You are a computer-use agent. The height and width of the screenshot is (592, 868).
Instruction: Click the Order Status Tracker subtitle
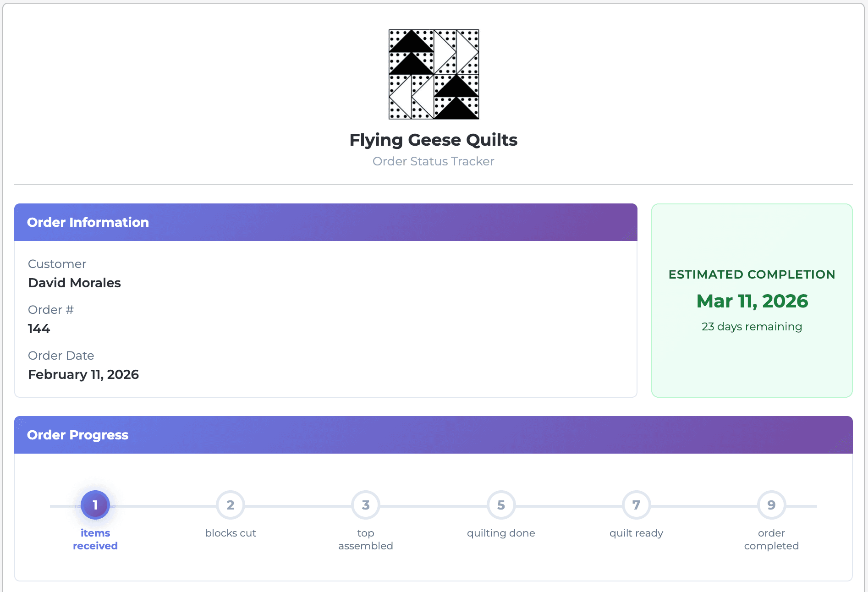[x=433, y=161]
